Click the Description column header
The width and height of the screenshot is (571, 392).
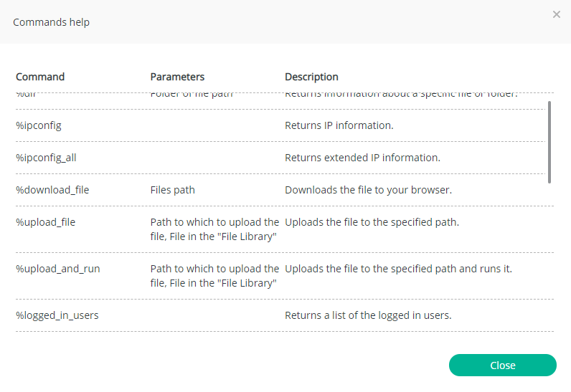(x=311, y=77)
